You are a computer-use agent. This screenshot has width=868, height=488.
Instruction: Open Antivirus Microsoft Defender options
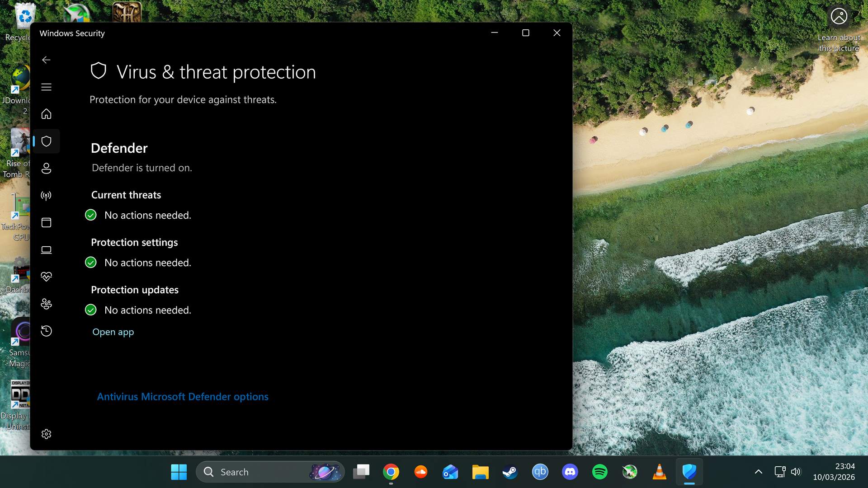coord(183,396)
